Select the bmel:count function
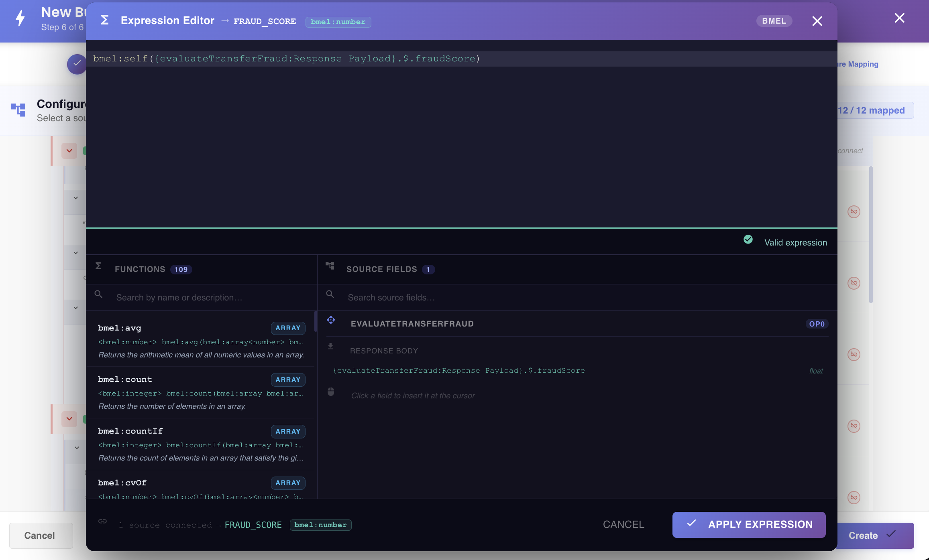Screen dimensions: 929x560 [x=201, y=393]
